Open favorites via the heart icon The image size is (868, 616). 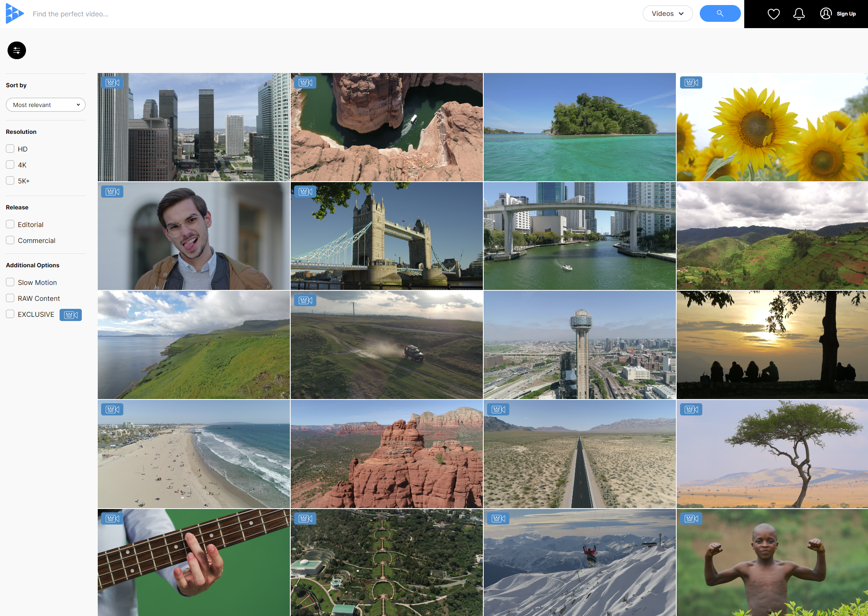[x=773, y=14]
